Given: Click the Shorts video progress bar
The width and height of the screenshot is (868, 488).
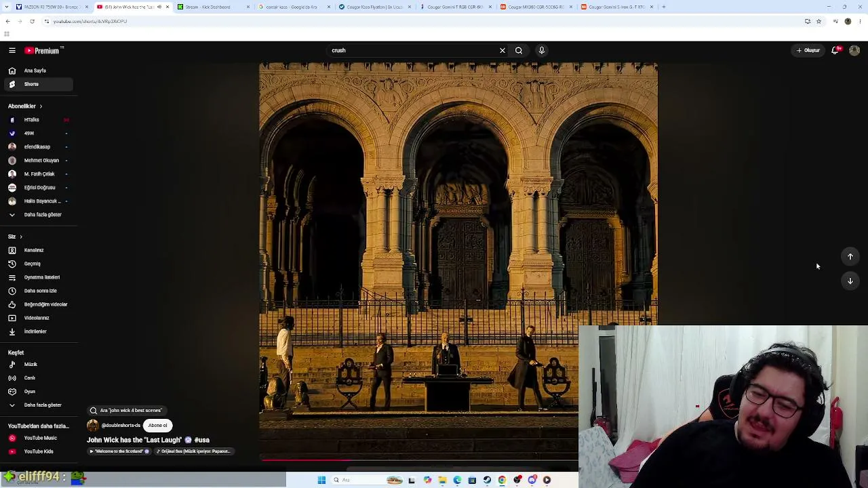Looking at the screenshot, I should click(419, 460).
